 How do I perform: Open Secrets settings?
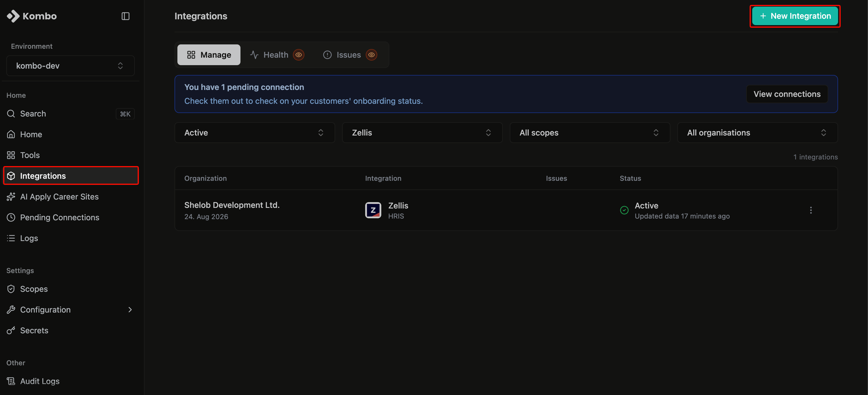[71, 331]
